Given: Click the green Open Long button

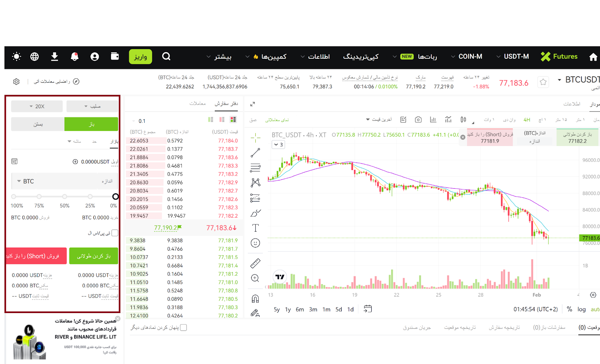Looking at the screenshot, I should pyautogui.click(x=94, y=256).
